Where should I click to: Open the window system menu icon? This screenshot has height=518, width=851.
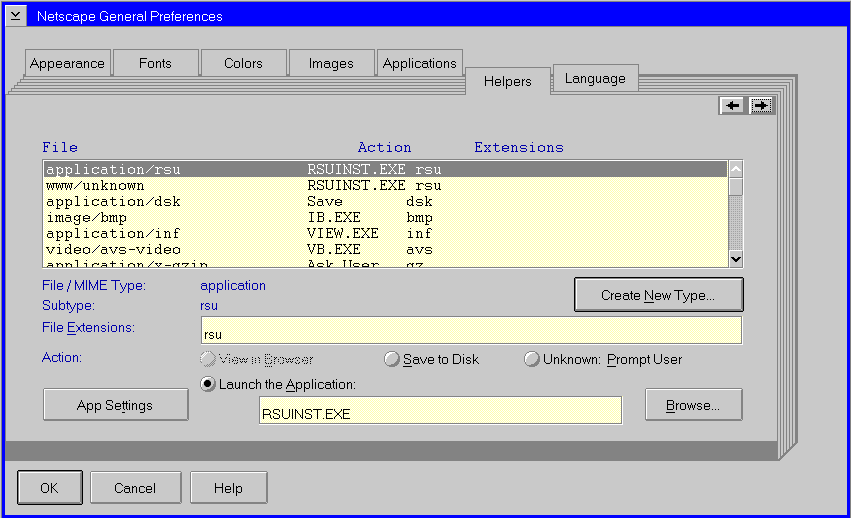[16, 16]
